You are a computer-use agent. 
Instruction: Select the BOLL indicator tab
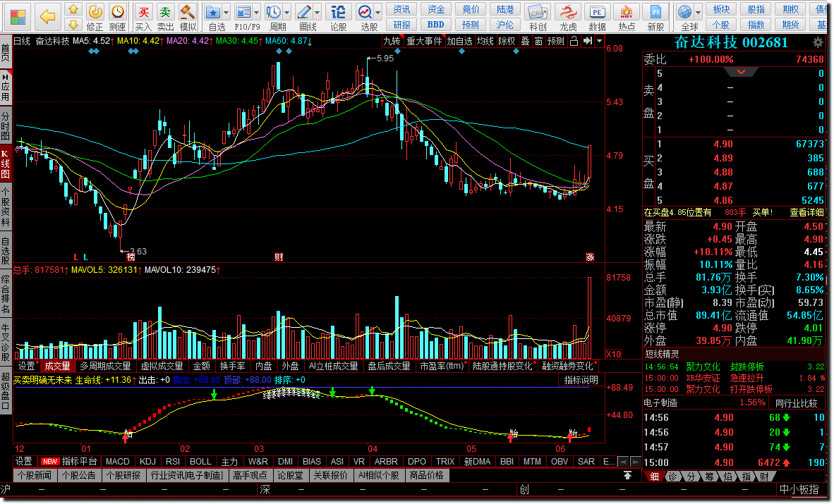[200, 462]
